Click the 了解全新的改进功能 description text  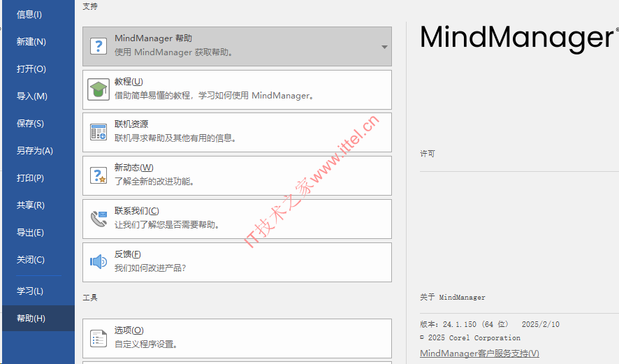tap(154, 182)
